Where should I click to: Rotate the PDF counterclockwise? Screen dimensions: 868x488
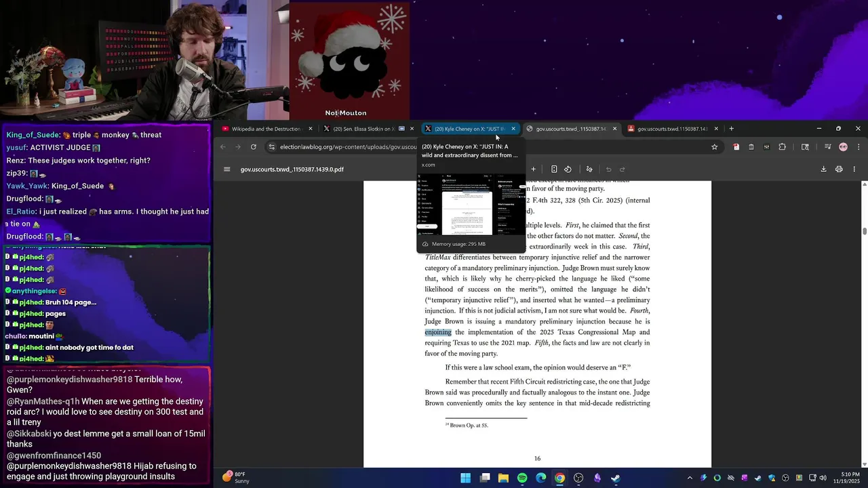[568, 169]
